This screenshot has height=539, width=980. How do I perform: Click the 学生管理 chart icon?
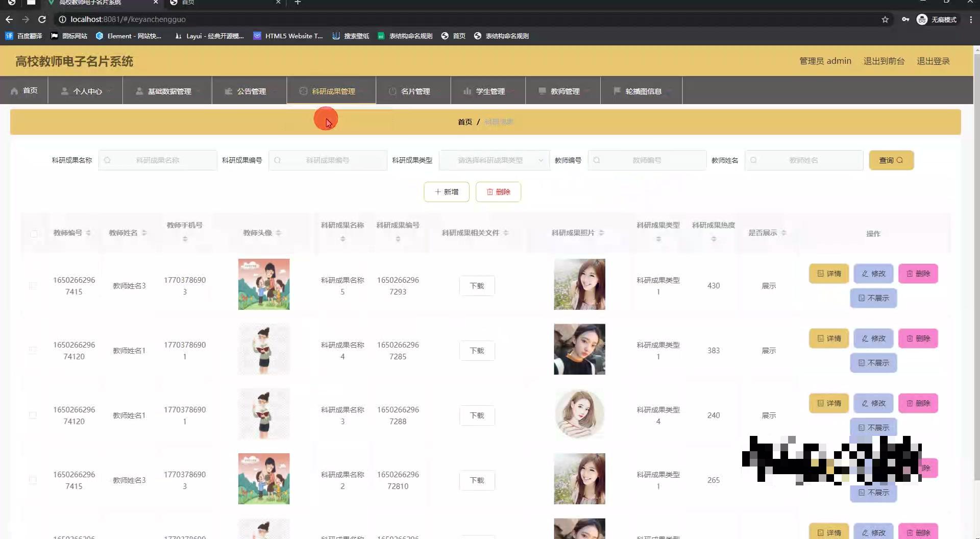pos(468,91)
